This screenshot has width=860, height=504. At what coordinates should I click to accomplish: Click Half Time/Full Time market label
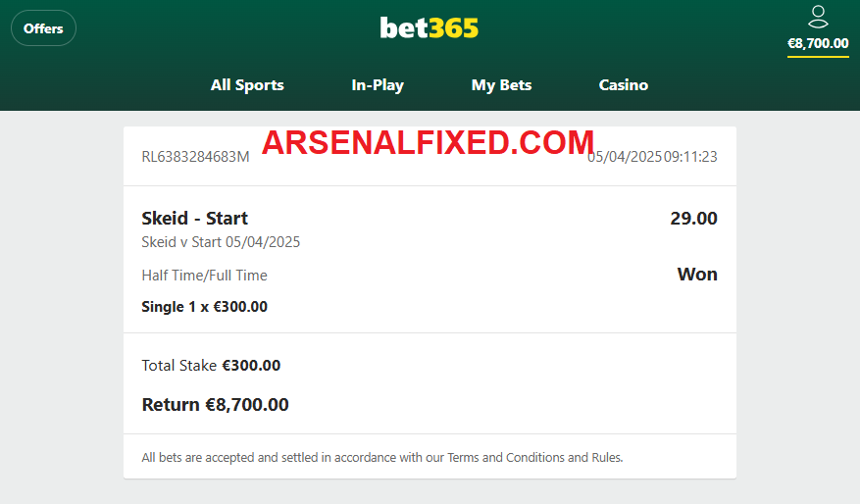click(x=204, y=276)
